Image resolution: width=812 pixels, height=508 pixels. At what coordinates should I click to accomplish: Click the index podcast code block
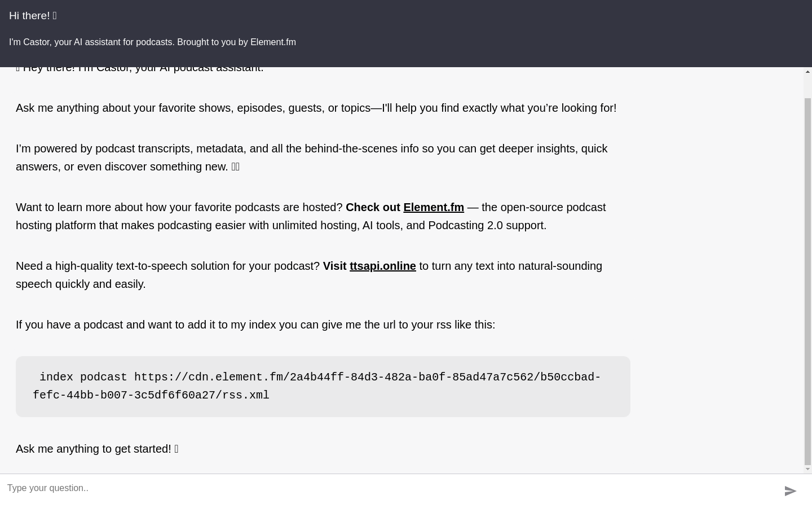coord(323,387)
